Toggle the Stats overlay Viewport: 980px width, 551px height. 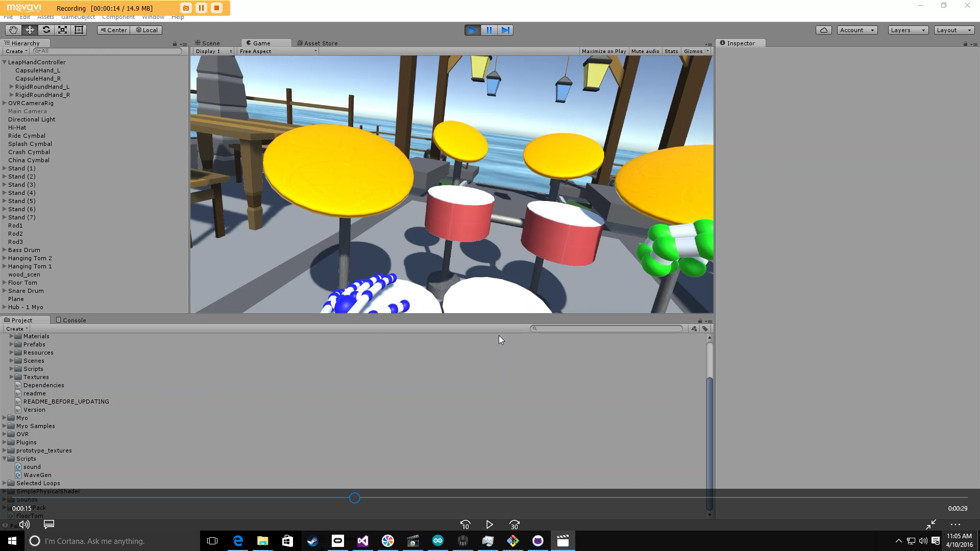(671, 51)
